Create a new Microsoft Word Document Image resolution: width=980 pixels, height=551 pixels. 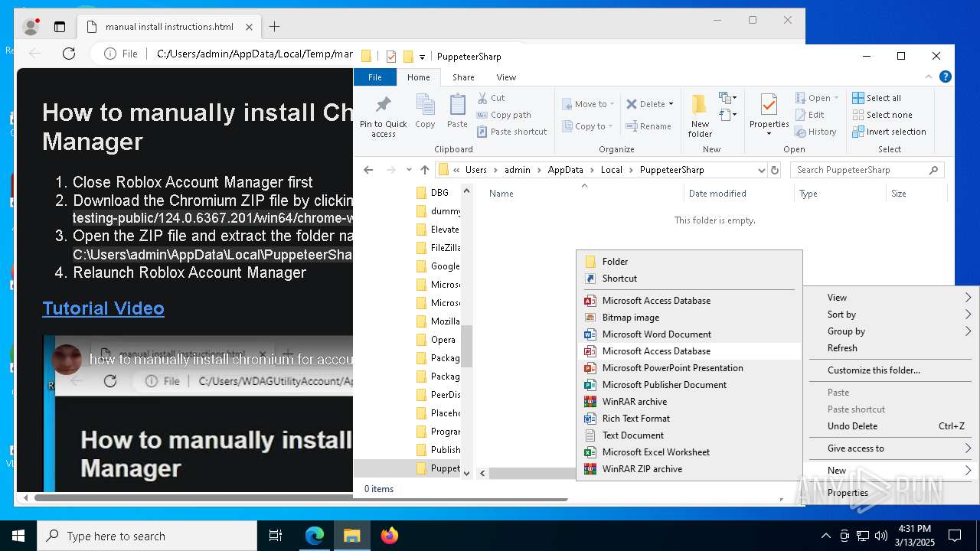(689, 334)
